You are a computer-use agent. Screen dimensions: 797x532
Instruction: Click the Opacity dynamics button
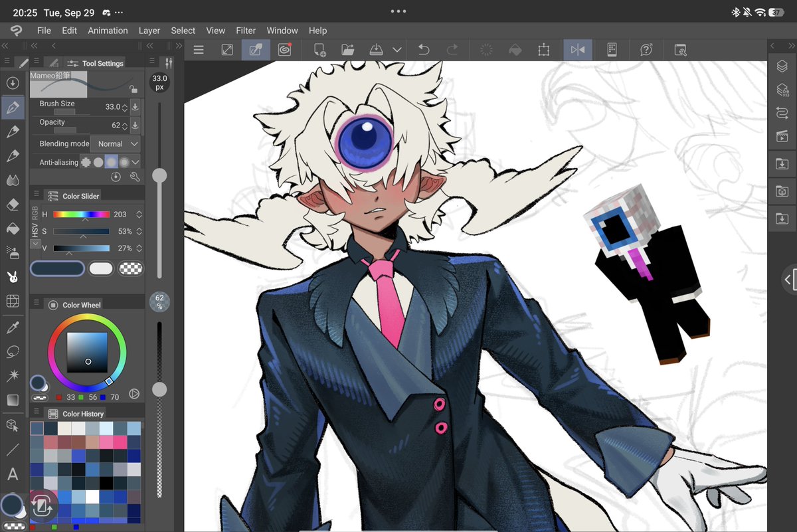(135, 125)
